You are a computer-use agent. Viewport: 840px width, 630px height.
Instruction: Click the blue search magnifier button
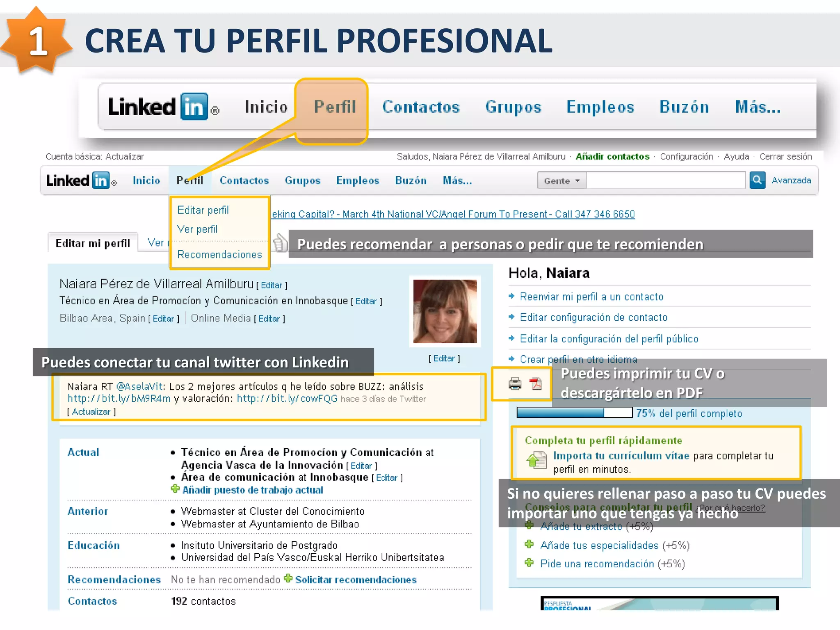[x=757, y=180]
